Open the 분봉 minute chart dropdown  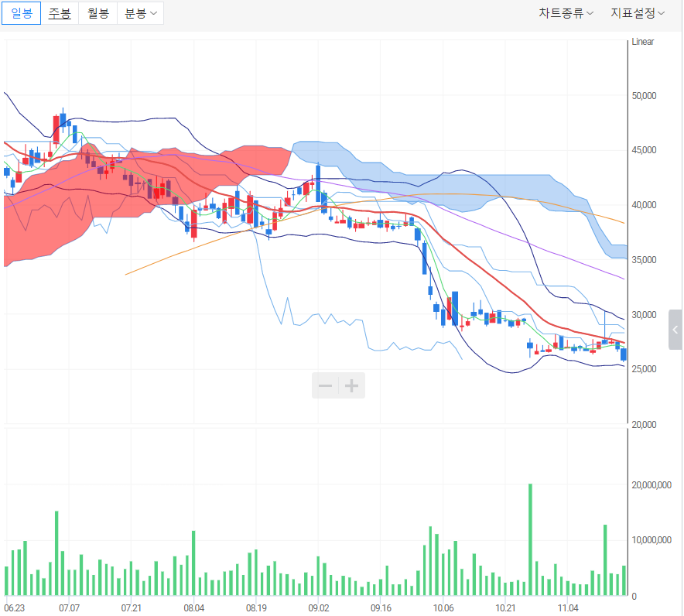coord(141,13)
